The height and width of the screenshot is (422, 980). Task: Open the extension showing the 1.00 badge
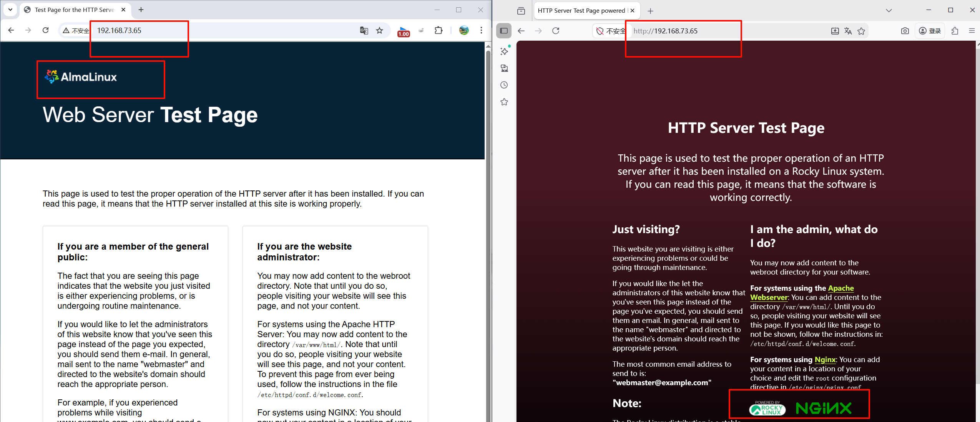[403, 31]
